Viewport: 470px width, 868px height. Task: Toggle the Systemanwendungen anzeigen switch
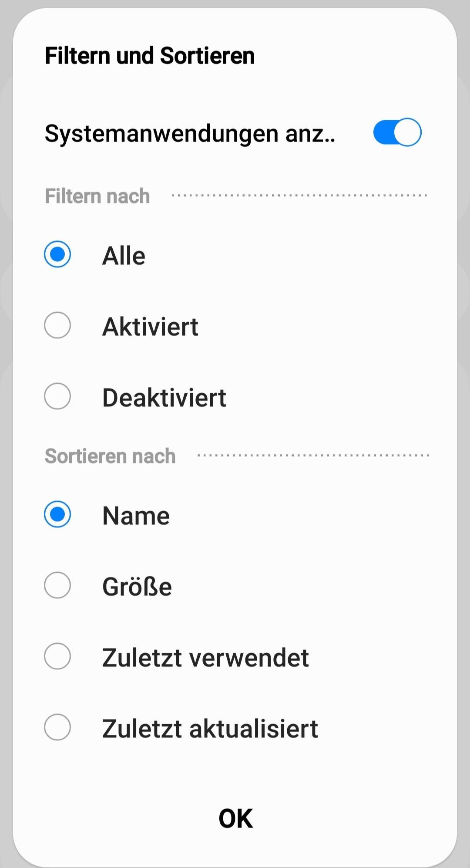pyautogui.click(x=397, y=132)
